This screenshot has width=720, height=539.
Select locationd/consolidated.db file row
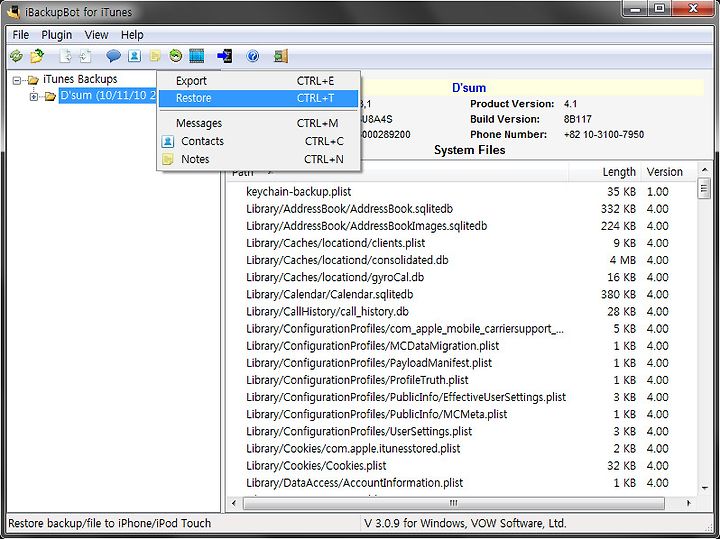462,260
